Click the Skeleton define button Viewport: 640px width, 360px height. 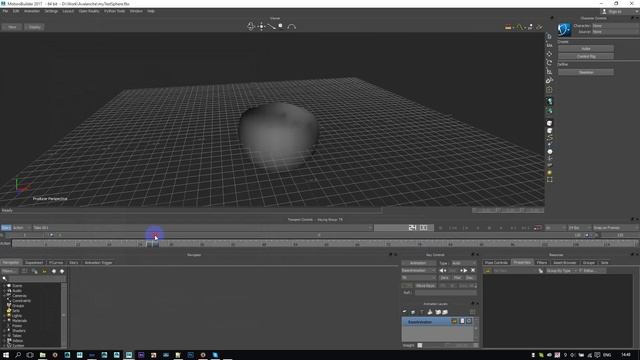tap(586, 72)
